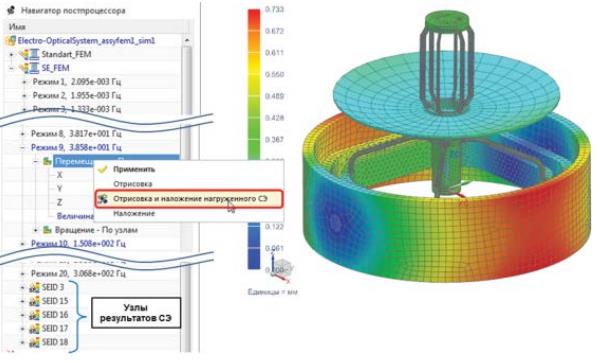Choose Отрисовка и наложение нагруженного СЭ
The width and height of the screenshot is (600, 363).
coord(189,199)
